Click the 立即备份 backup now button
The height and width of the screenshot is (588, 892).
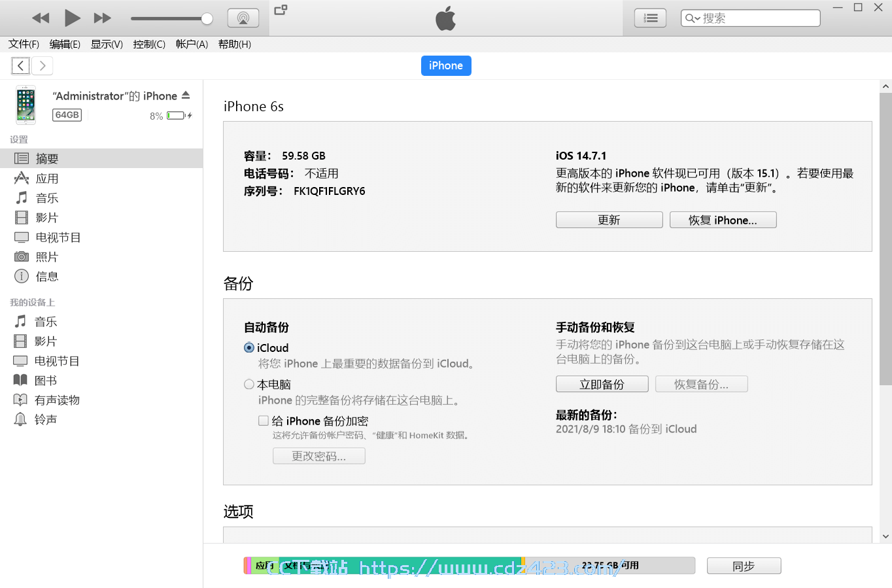tap(602, 384)
